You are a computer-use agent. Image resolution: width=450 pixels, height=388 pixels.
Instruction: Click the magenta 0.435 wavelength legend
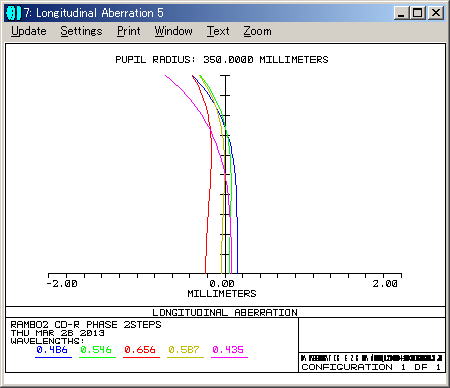point(228,350)
